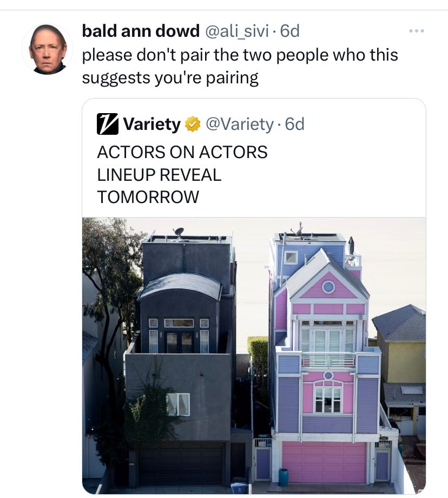
Task: Click the satellite dish on the black house
Action: click(179, 232)
